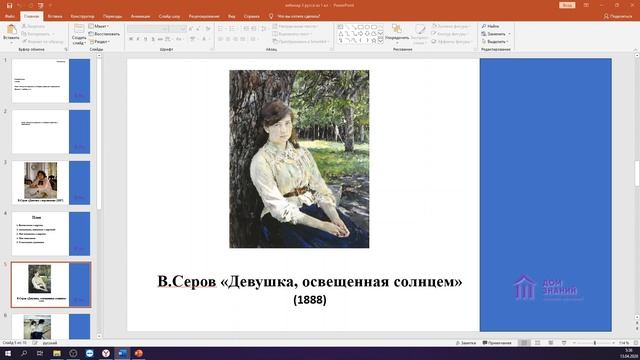The width and height of the screenshot is (640, 360).
Task: Click the taskbar search icon
Action: pos(24,353)
